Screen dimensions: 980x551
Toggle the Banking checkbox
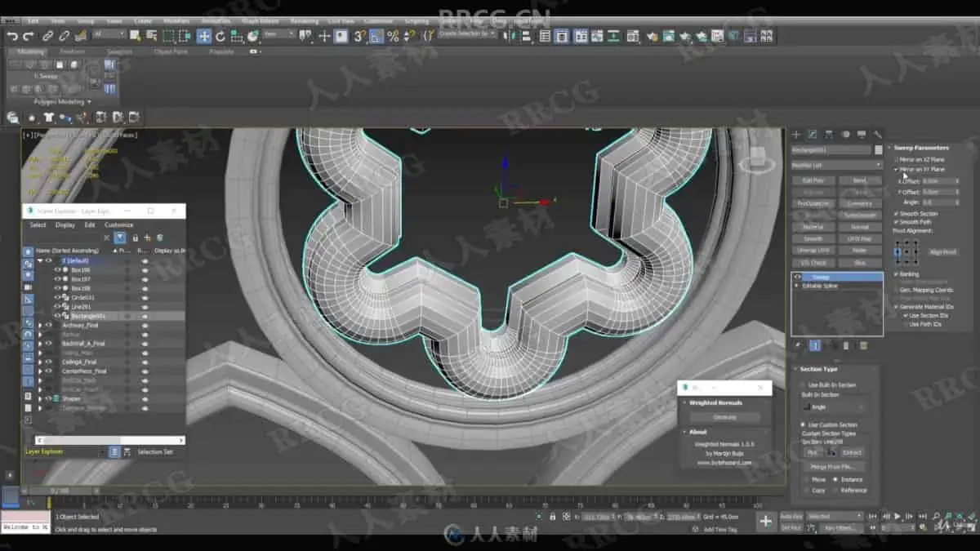(896, 274)
